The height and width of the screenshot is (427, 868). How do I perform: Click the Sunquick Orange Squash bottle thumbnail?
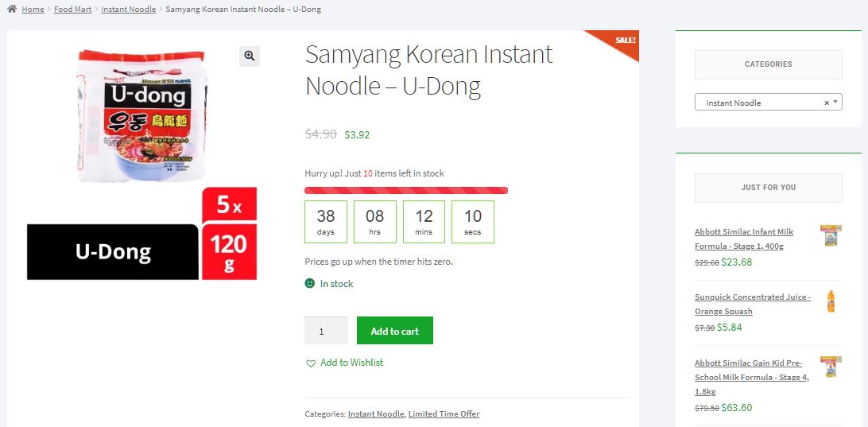[831, 301]
